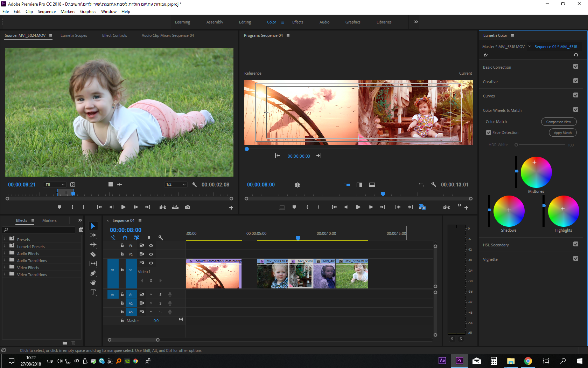Click the Comparison View button
This screenshot has width=588, height=368.
tap(558, 122)
